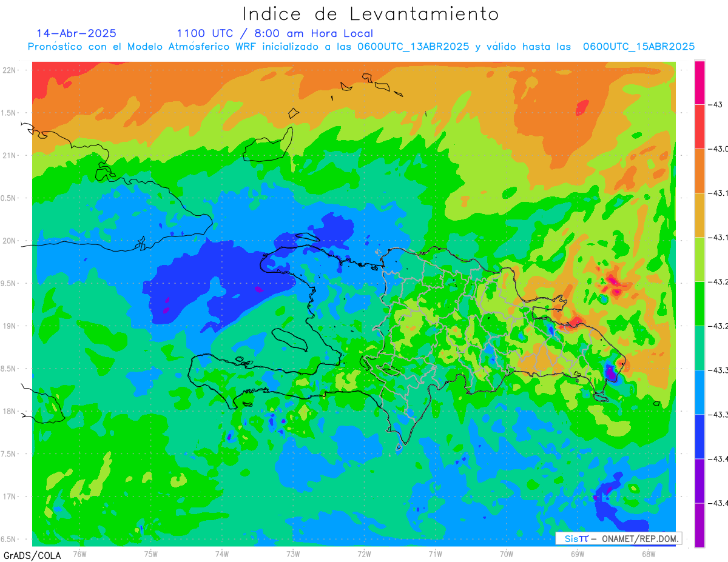This screenshot has width=728, height=562.
Task: Click the '22N' latitude label
Action: click(8, 70)
